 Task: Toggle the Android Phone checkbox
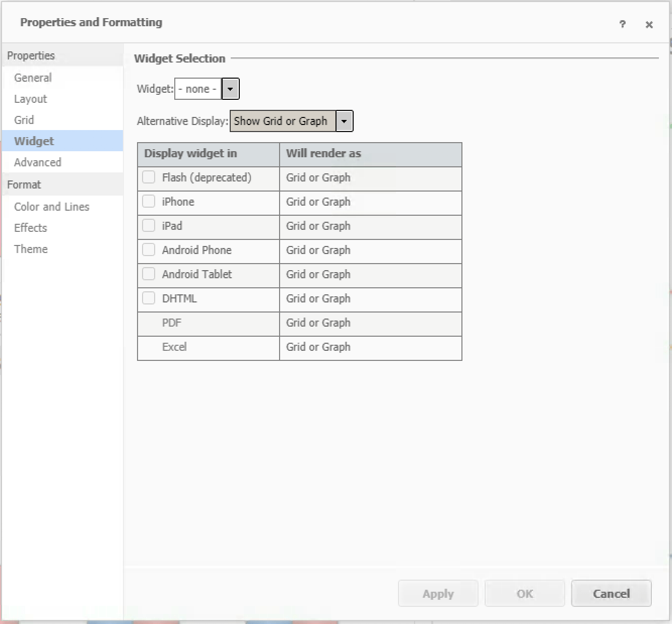(x=149, y=250)
